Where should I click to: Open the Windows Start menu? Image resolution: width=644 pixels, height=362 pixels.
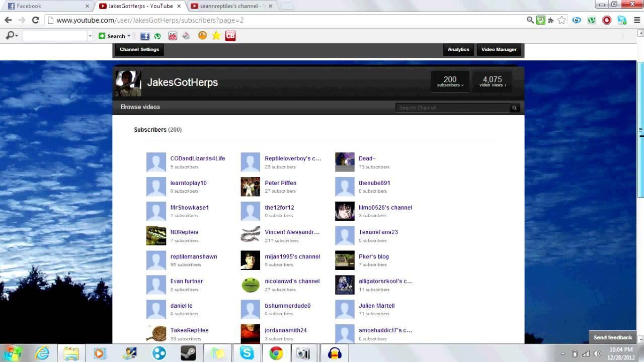coord(12,353)
